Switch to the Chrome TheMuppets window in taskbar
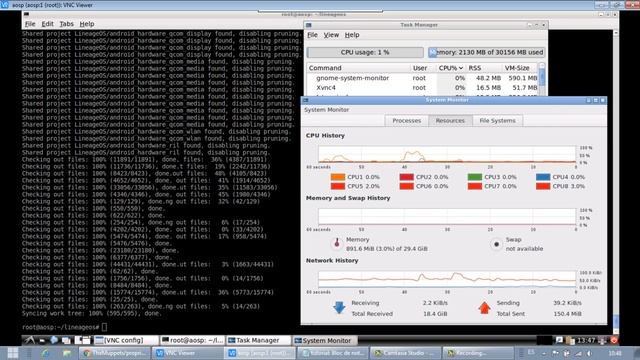Image resolution: width=640 pixels, height=360 pixels. (x=115, y=353)
